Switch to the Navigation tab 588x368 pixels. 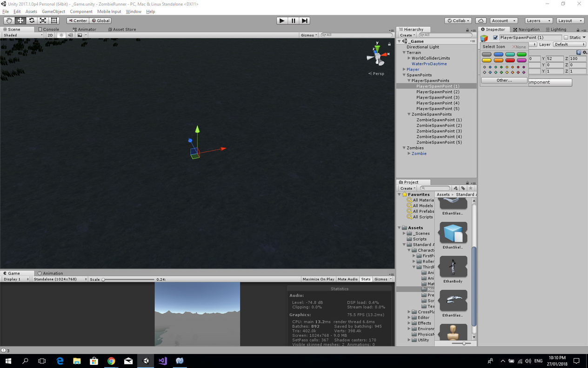click(x=527, y=29)
